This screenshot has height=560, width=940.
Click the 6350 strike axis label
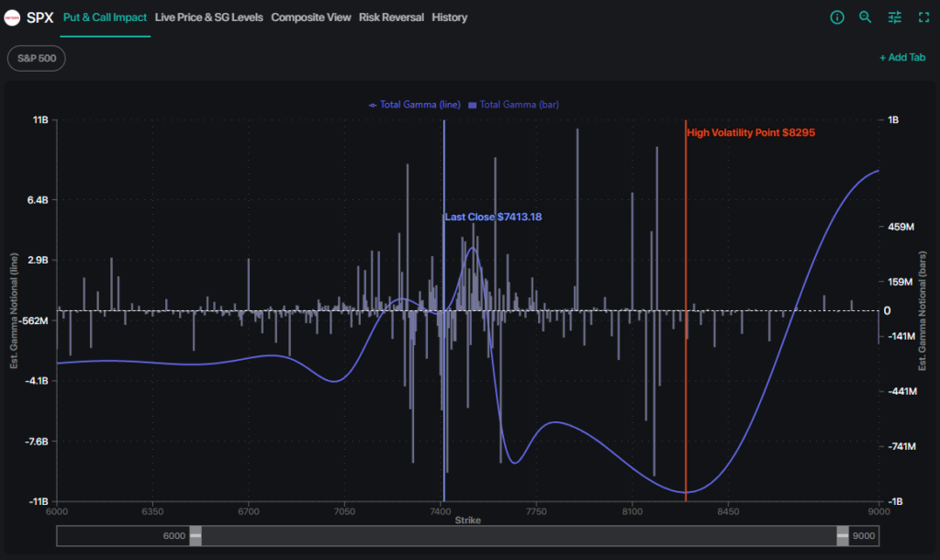(152, 511)
